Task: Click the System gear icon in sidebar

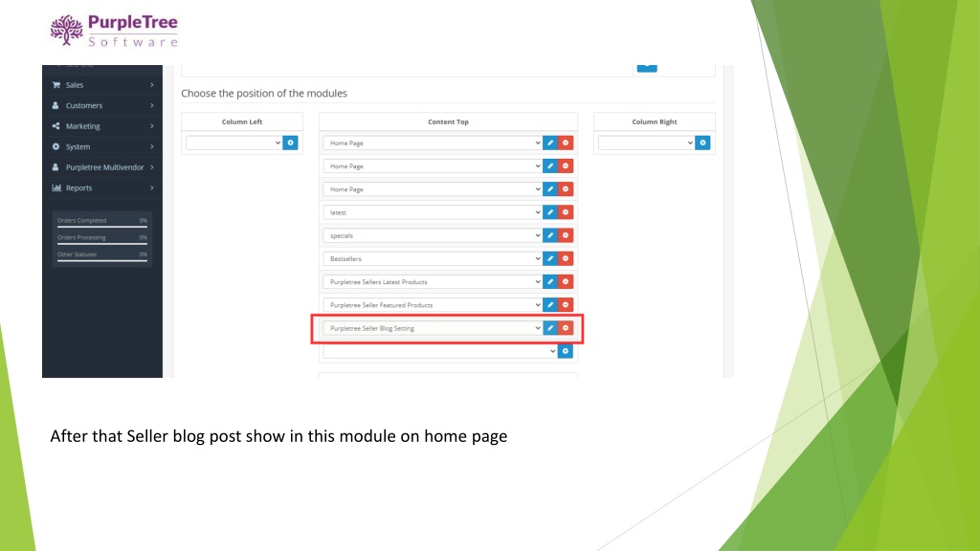Action: (x=56, y=146)
